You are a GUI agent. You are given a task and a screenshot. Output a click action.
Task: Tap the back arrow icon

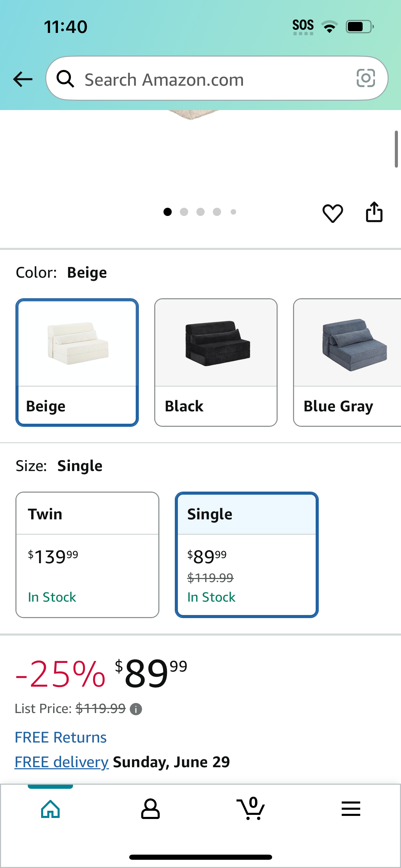pos(23,79)
